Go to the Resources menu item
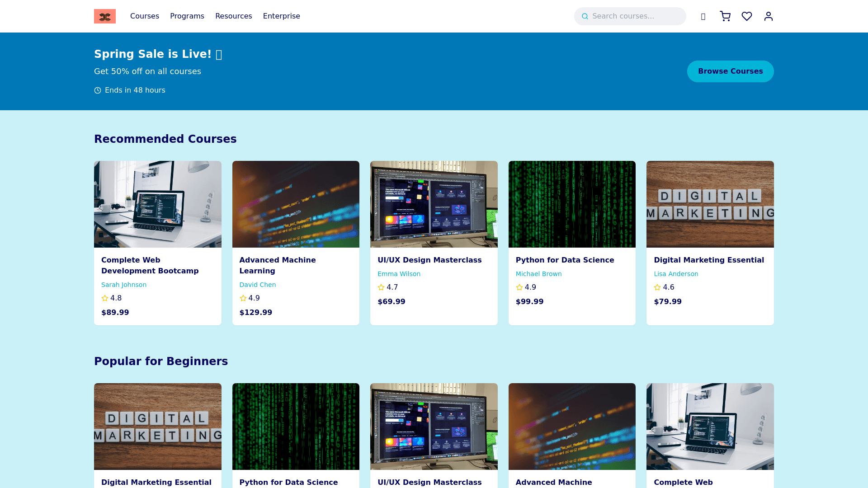Screen dimensions: 868x488 point(234,16)
